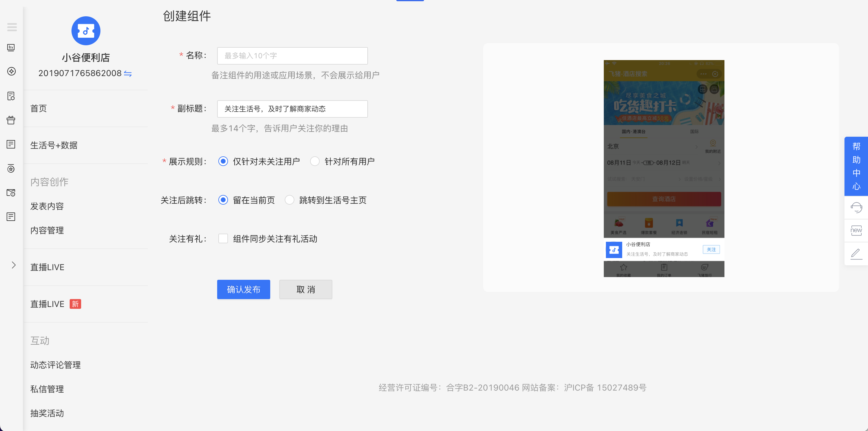The height and width of the screenshot is (431, 868).
Task: Choose the 仅针对未关注用户 radio option
Action: tap(223, 161)
